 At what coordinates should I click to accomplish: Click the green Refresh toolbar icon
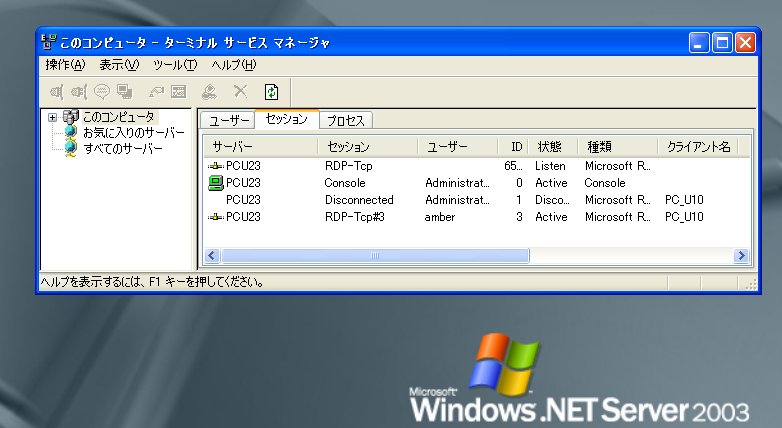pos(271,92)
